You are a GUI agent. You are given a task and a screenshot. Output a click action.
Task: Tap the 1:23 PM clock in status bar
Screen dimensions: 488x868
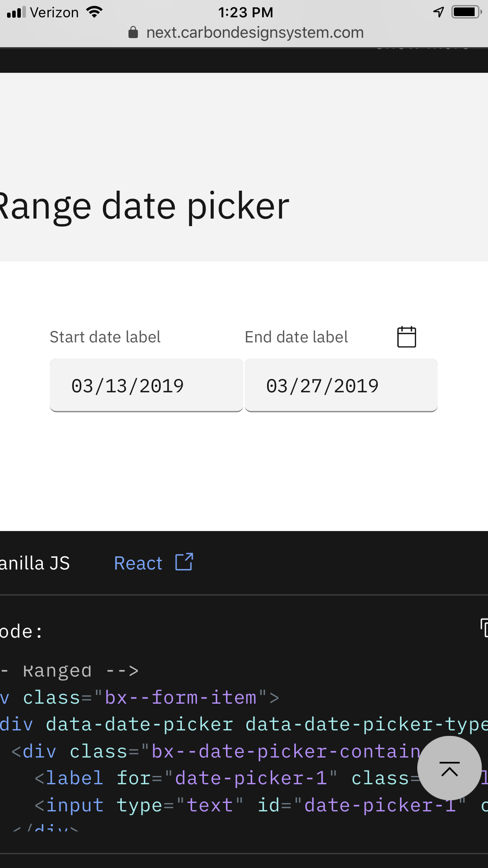coord(246,13)
